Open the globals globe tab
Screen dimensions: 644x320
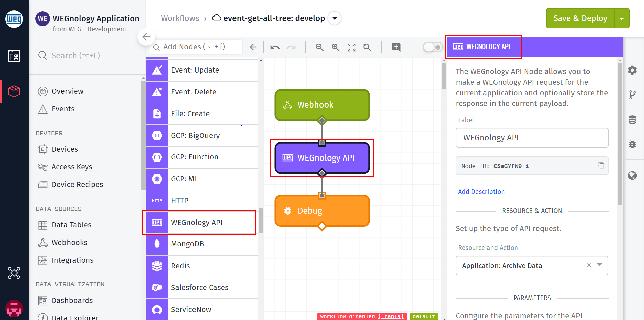coord(632,175)
